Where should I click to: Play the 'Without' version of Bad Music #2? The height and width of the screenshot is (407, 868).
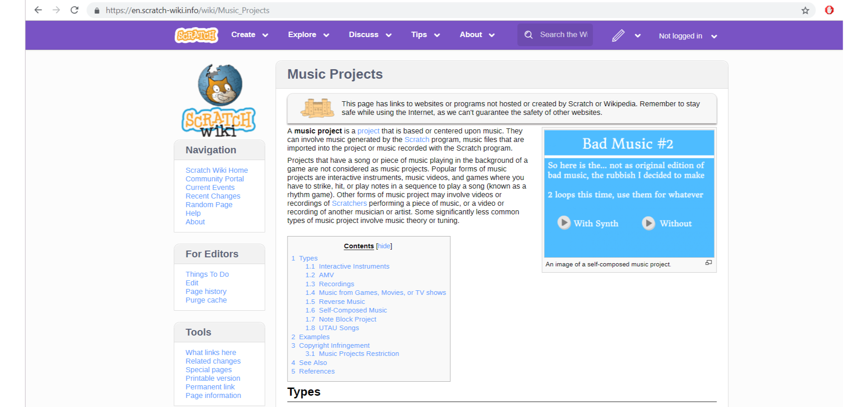pyautogui.click(x=648, y=223)
